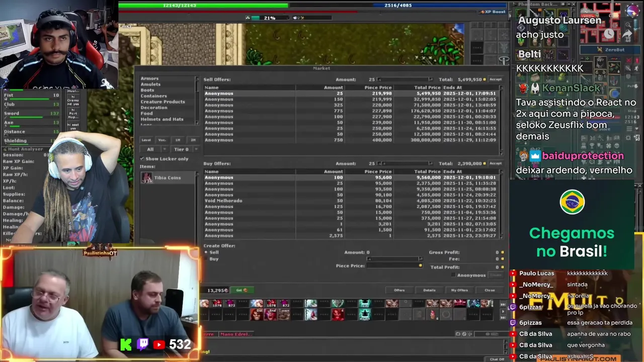Click Get coins button
644x362 pixels.
click(242, 290)
